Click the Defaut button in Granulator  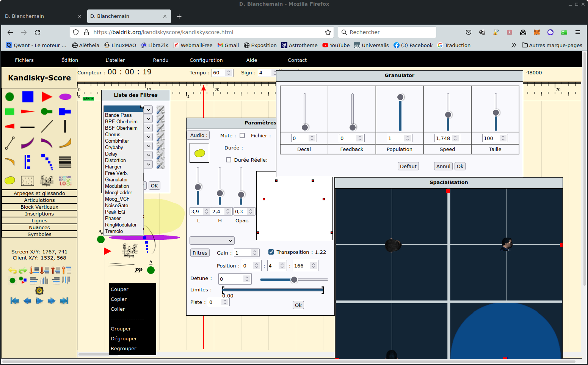point(408,166)
